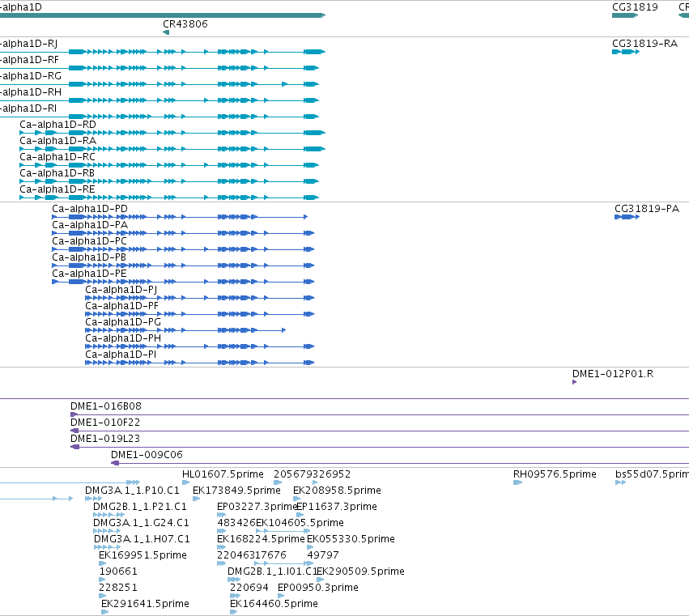
Task: Click the Ca-alpha1D-RA transcript label
Action: (57, 141)
